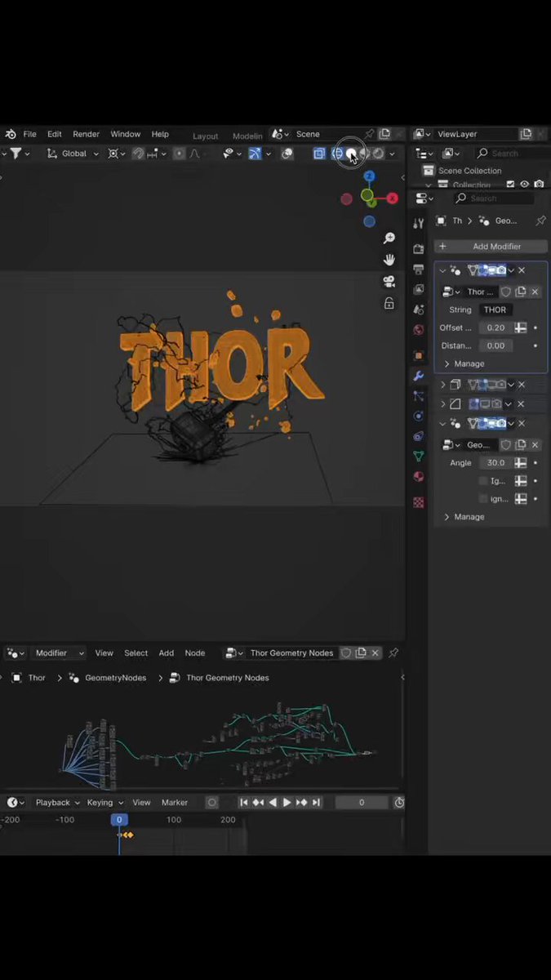Image resolution: width=551 pixels, height=980 pixels.
Task: Toggle snapping magnet icon in viewport header
Action: tap(137, 154)
